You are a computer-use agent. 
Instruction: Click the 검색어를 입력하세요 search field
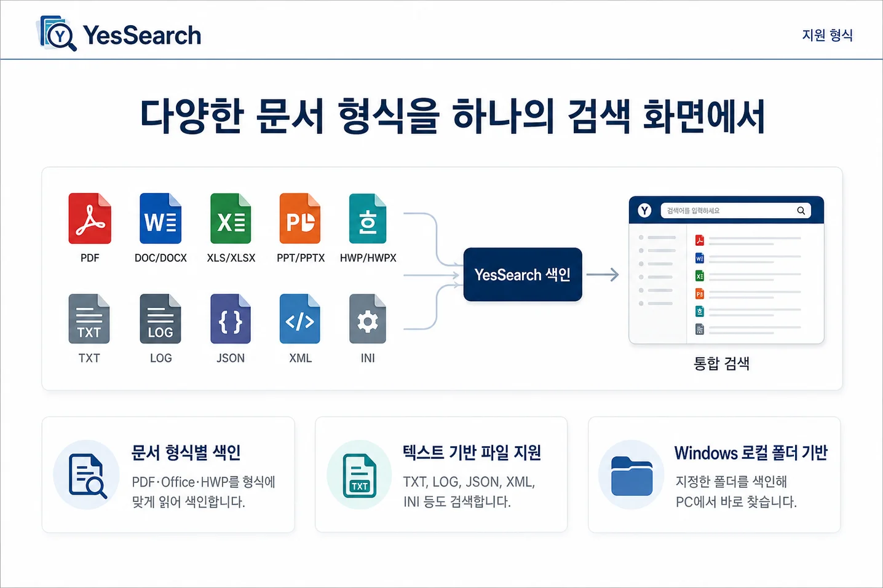pos(735,211)
